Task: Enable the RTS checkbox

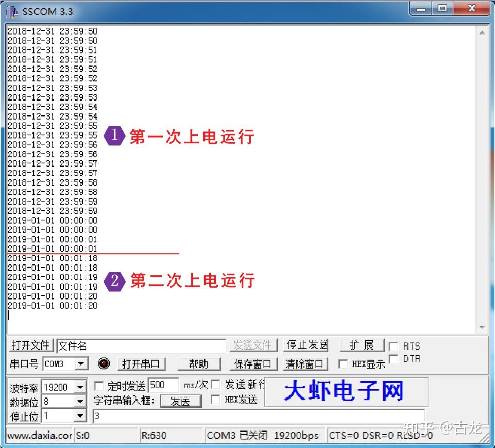Action: point(395,346)
